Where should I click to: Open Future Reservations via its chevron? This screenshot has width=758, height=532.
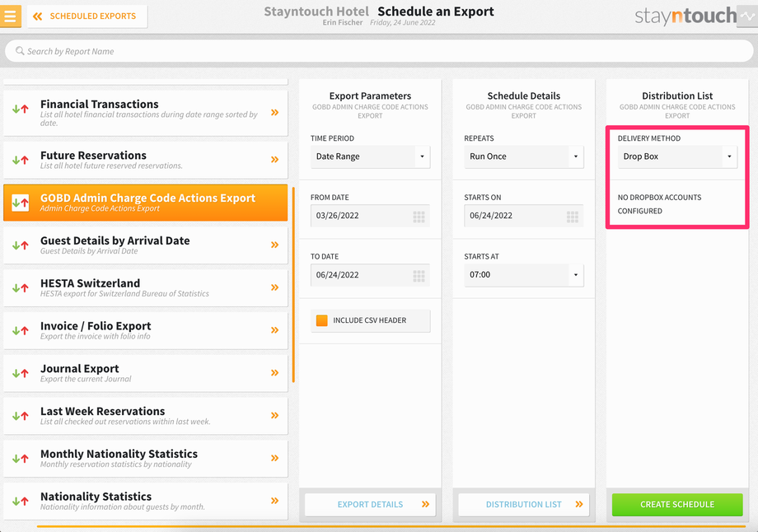pos(274,160)
